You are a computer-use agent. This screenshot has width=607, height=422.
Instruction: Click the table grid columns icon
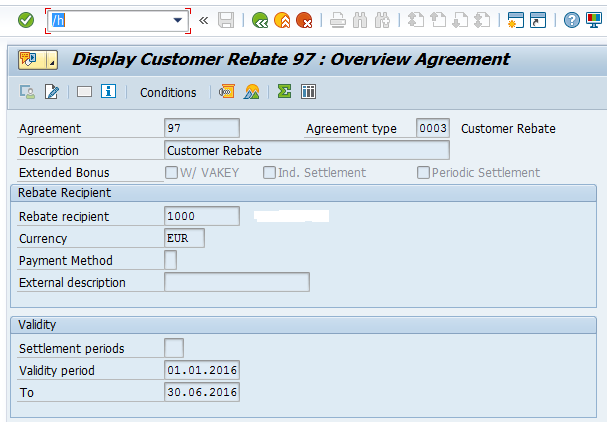[309, 92]
